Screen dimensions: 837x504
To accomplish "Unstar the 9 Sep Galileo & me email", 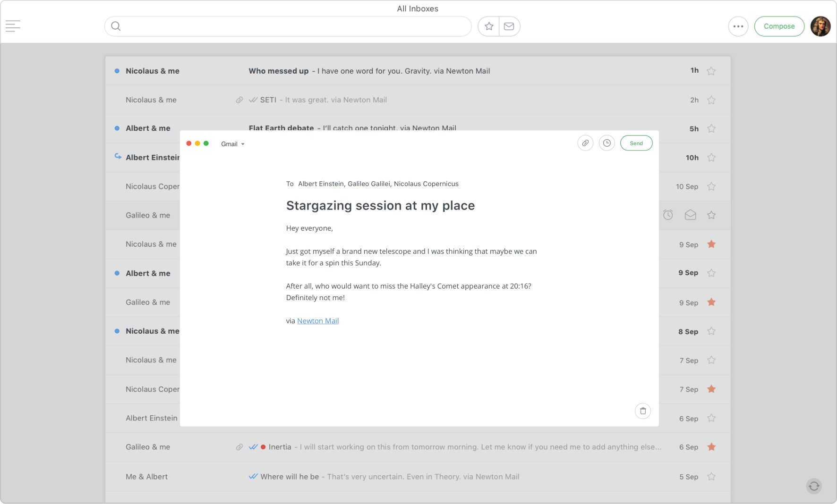I will [711, 302].
